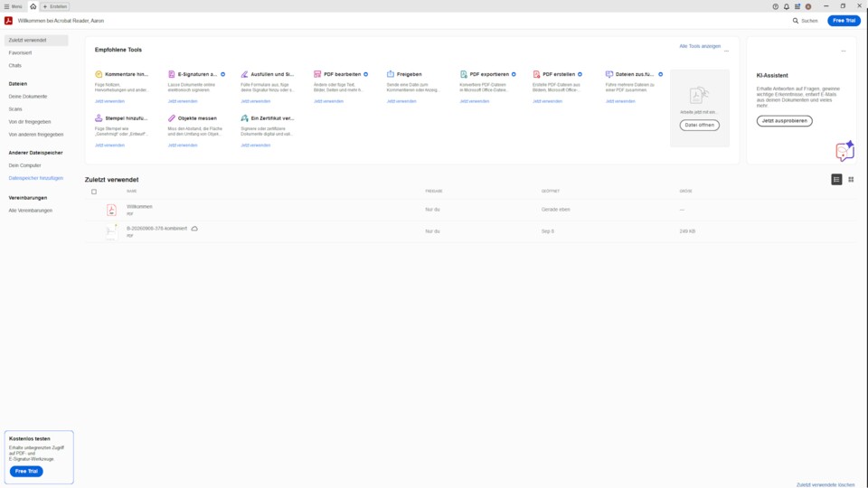Click the Free Trial button in the top bar

844,21
